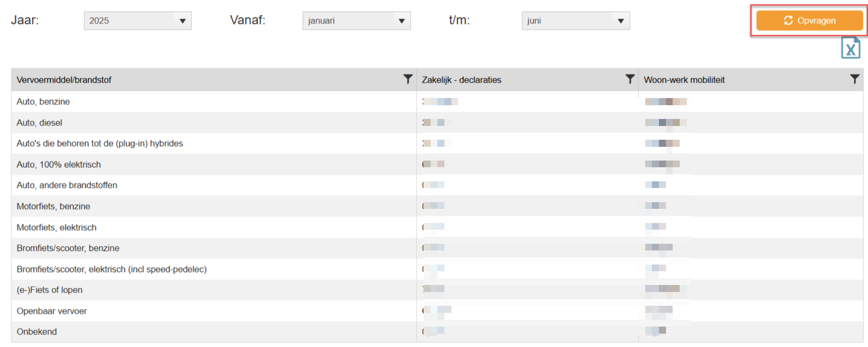Select the Auto, diesel row

point(437,122)
